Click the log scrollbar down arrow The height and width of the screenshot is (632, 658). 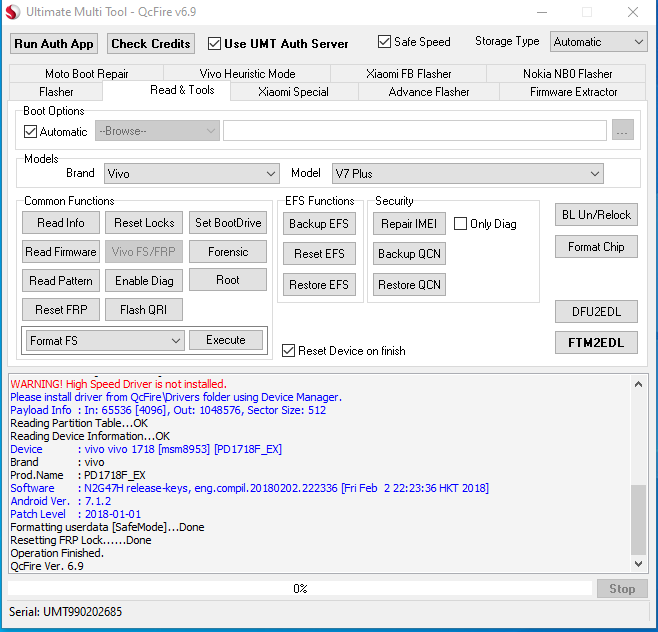tap(638, 564)
